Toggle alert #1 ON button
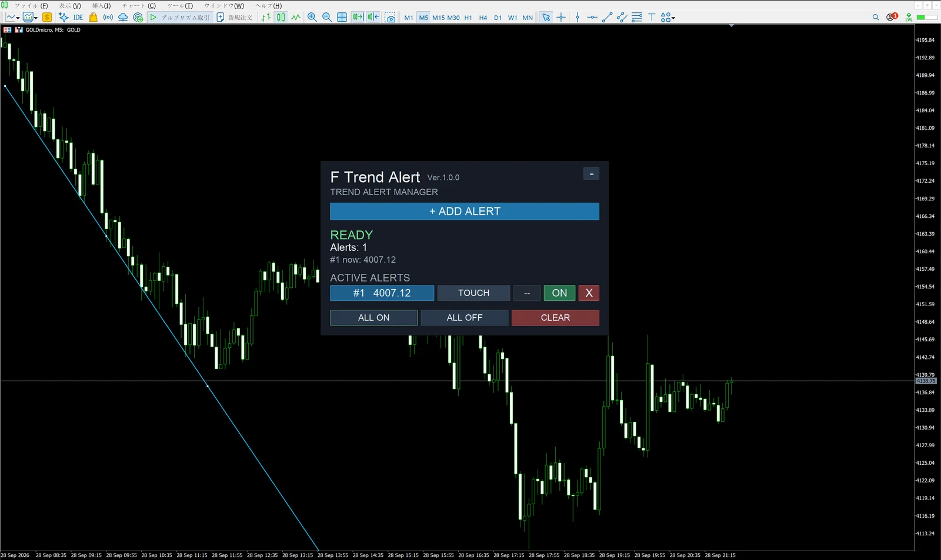941x560 pixels. point(559,293)
